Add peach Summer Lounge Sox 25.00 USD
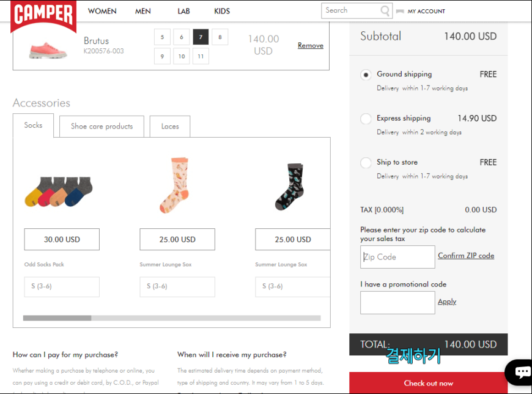The image size is (532, 394). pos(177,239)
